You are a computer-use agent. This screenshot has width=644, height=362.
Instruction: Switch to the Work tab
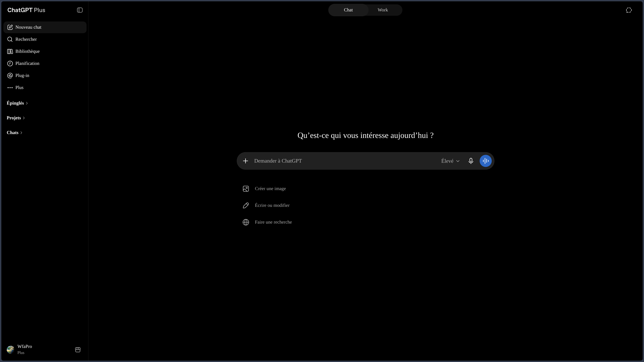[383, 10]
